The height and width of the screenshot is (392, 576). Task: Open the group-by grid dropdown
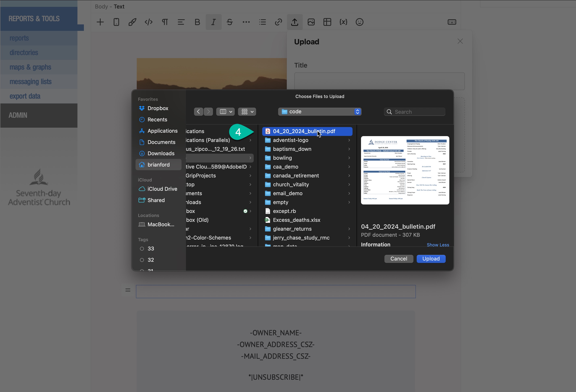(247, 112)
